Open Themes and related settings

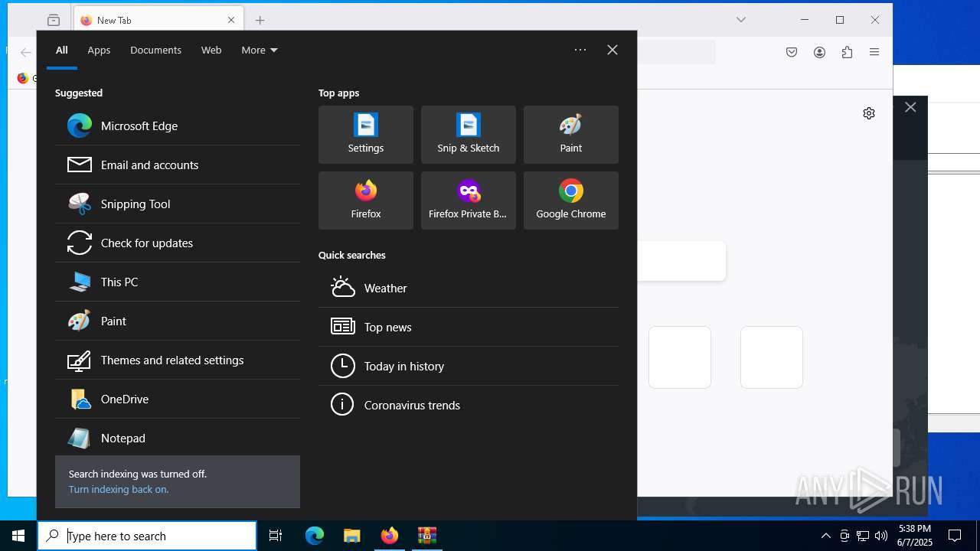click(x=178, y=360)
